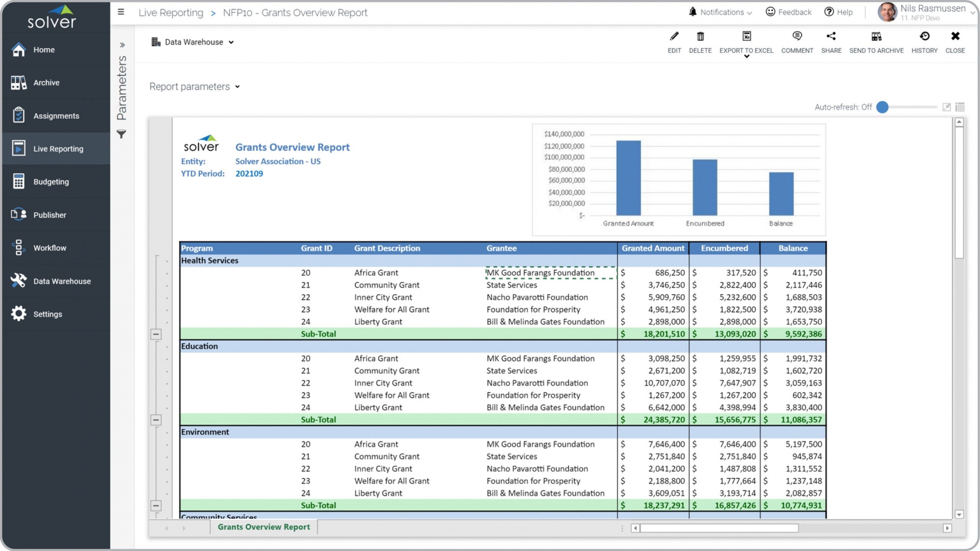Viewport: 980px width, 551px height.
Task: Expand the Parameters side panel
Action: tap(122, 45)
